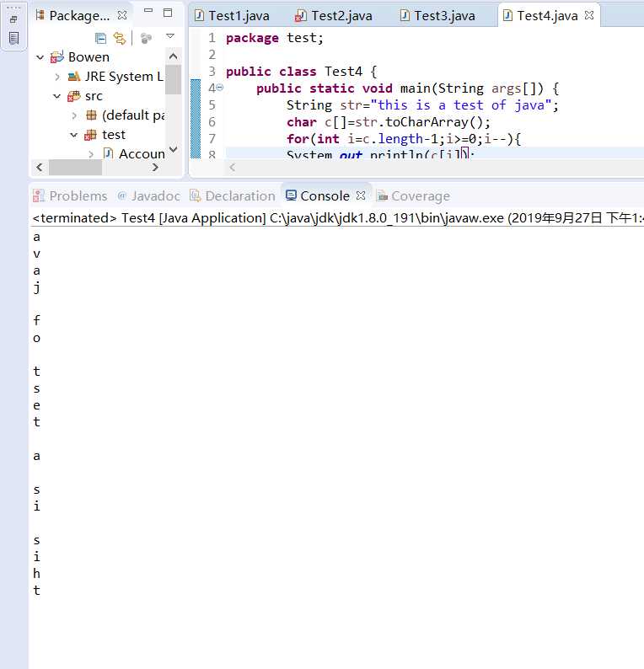Open Package Explorer view menu triangle

[170, 36]
